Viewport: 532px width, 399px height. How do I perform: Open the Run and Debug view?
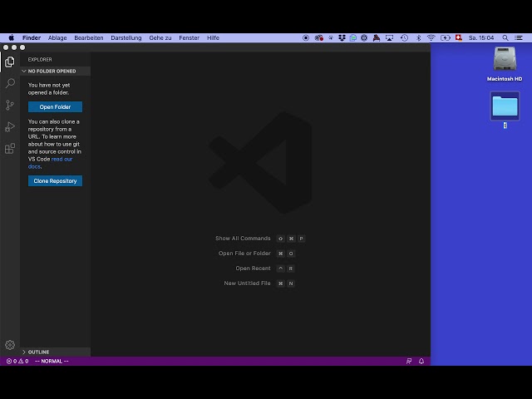click(10, 126)
